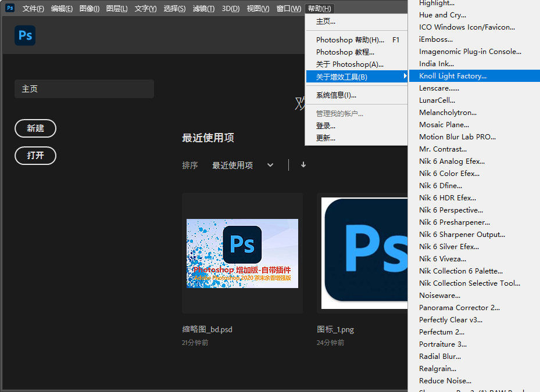
Task: Select Hue and Cry... plug-in
Action: point(474,15)
